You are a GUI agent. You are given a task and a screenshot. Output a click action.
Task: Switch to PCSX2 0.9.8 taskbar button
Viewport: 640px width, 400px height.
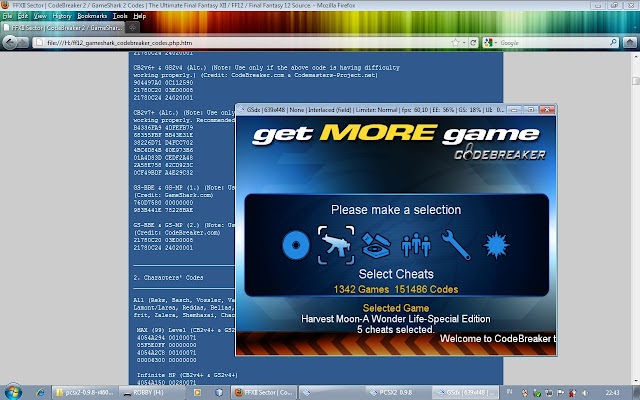(x=398, y=392)
